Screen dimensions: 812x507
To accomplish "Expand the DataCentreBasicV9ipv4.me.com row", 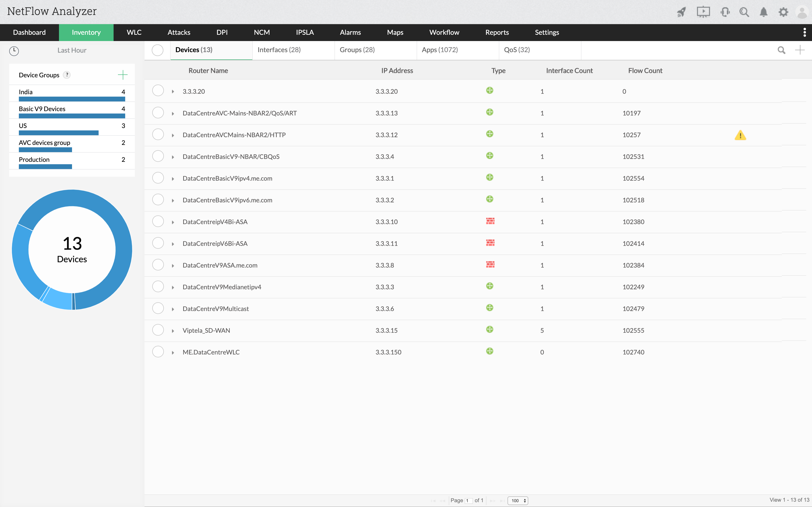I will [173, 178].
